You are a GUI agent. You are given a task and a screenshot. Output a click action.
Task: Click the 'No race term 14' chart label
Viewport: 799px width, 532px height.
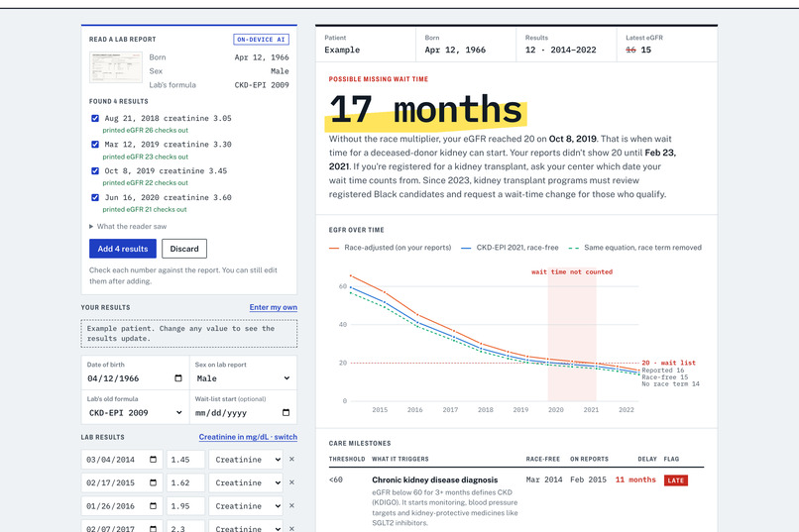pos(670,383)
